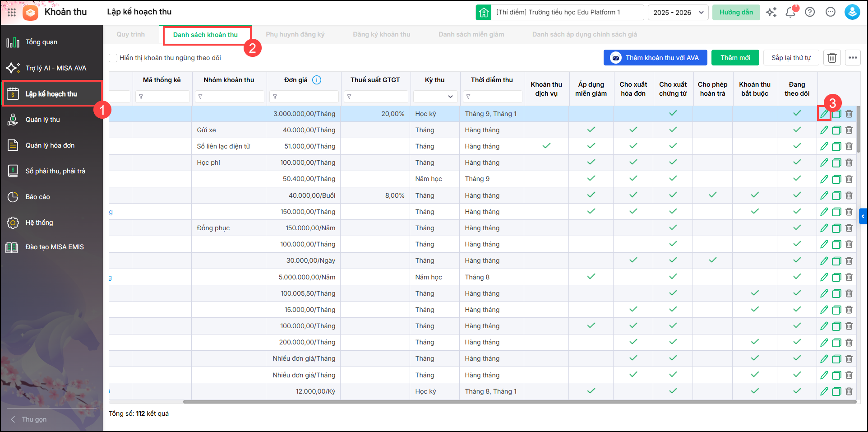The image size is (868, 432).
Task: Click the Đơn giá info icon
Action: pos(317,80)
